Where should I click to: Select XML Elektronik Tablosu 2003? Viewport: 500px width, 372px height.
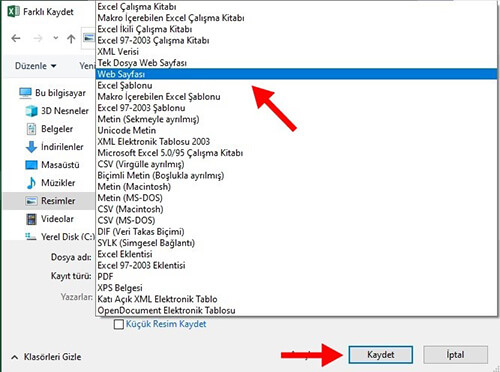pos(297,142)
